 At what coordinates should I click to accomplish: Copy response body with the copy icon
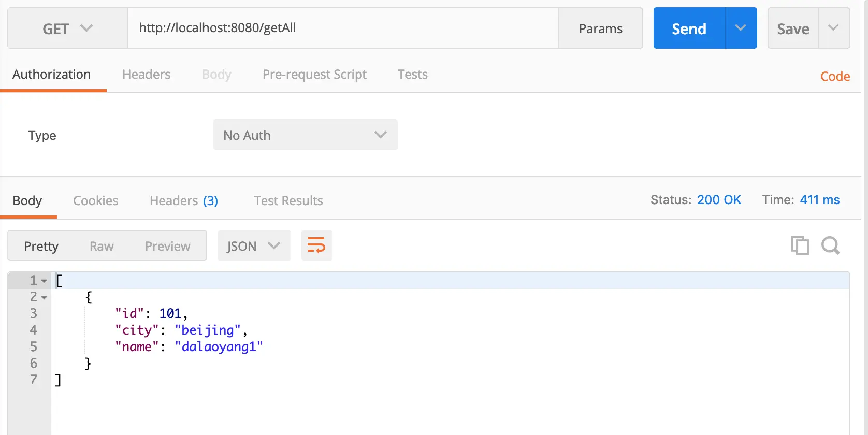[x=800, y=245]
